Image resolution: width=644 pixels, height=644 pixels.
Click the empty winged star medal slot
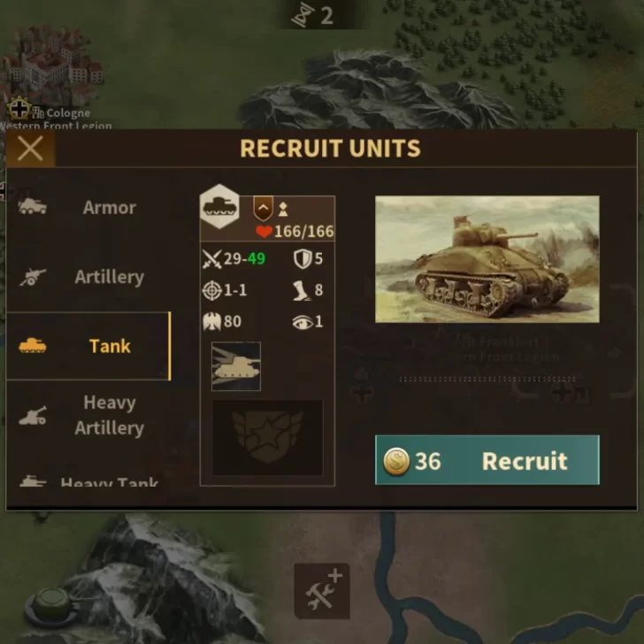pos(267,438)
